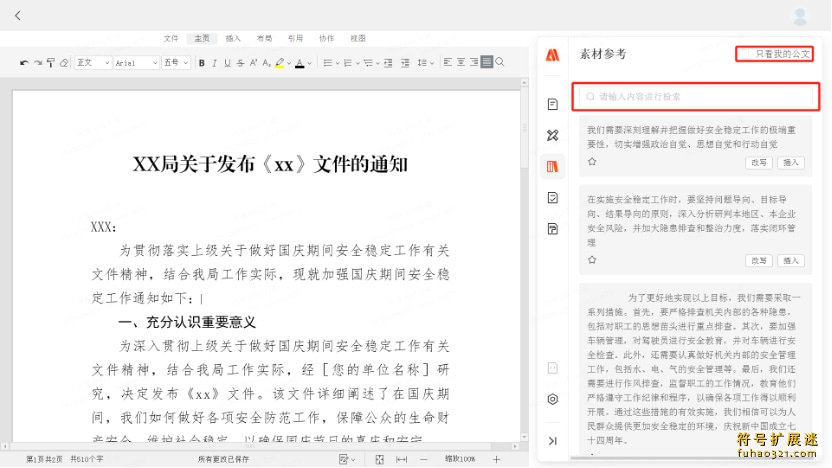Image resolution: width=832 pixels, height=468 pixels.
Task: Toggle strikethrough formatting
Action: (x=240, y=63)
